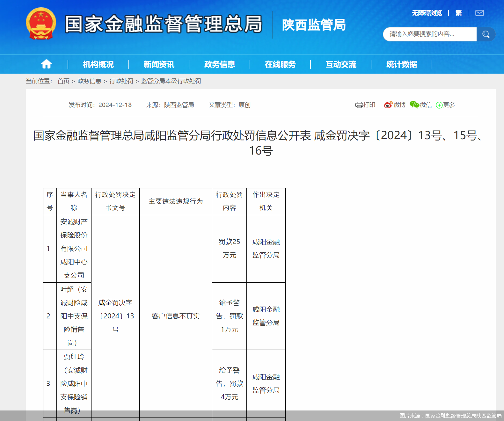Click the 行政处罚决定书文号 table header
The image size is (504, 421).
click(x=115, y=201)
